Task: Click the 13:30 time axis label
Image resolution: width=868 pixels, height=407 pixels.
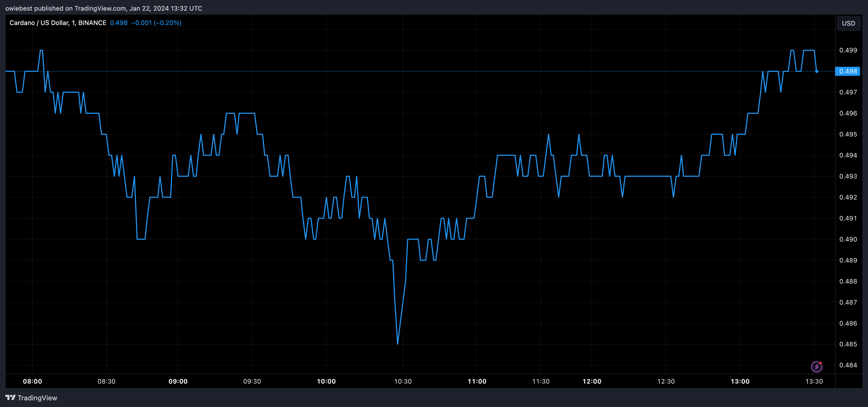Action: point(814,381)
